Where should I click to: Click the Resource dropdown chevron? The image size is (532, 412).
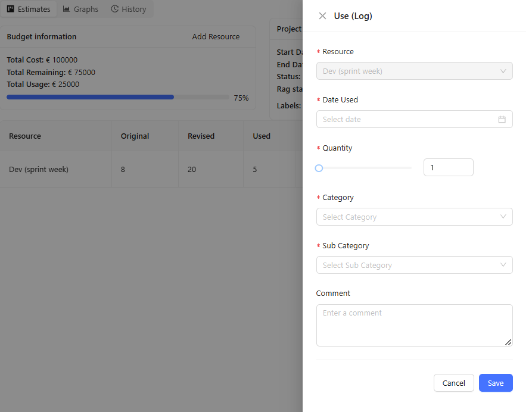503,71
